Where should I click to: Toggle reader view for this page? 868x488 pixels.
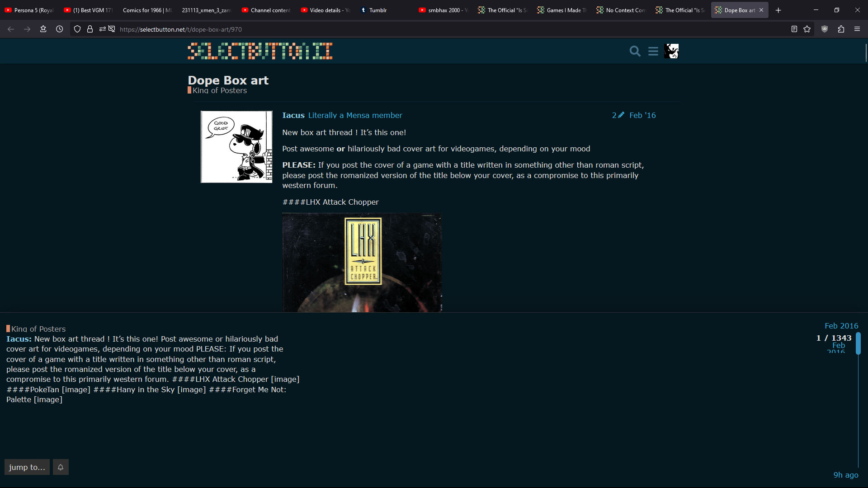[794, 29]
